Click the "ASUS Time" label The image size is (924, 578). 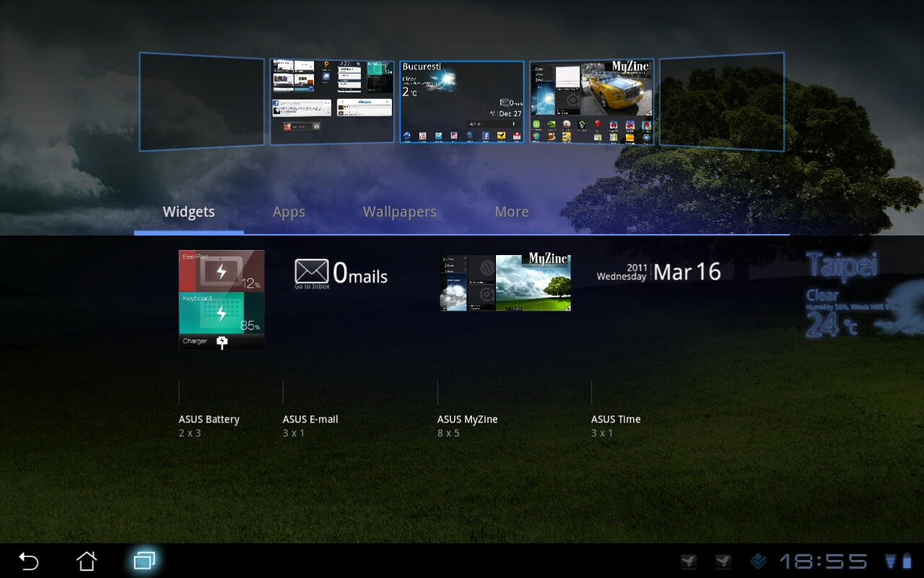pos(616,419)
